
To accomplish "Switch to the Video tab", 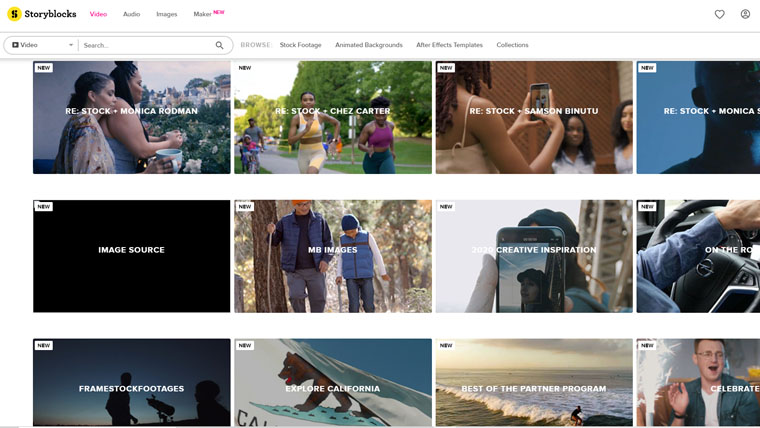I will pos(98,14).
